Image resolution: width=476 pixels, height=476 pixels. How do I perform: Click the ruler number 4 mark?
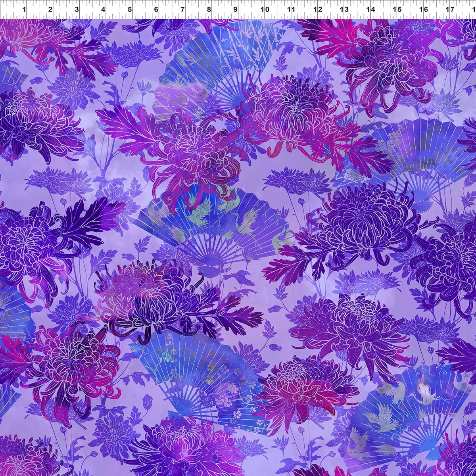[x=103, y=9]
